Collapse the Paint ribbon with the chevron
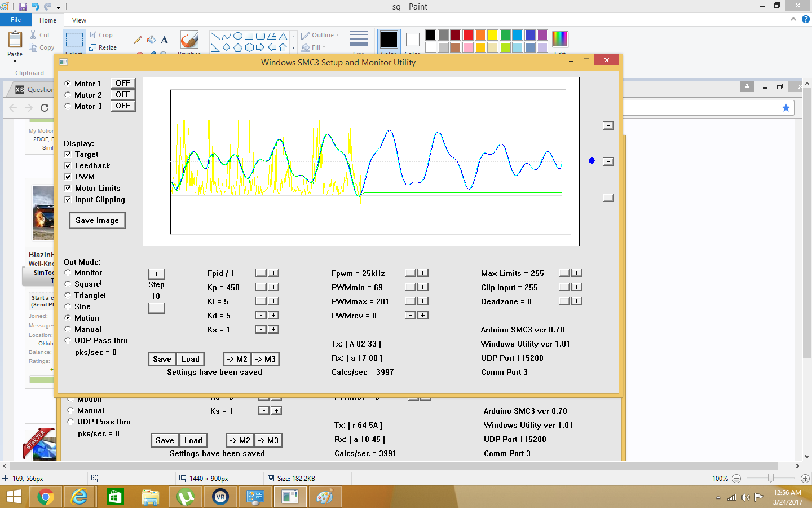The image size is (812, 508). (x=793, y=19)
